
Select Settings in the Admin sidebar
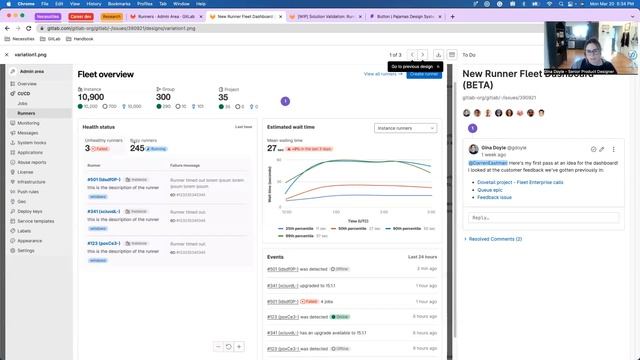tap(26, 251)
